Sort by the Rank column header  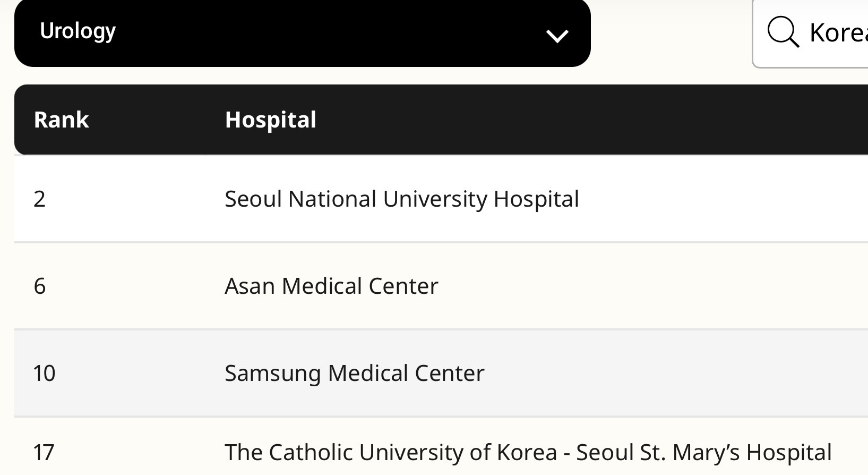coord(61,120)
